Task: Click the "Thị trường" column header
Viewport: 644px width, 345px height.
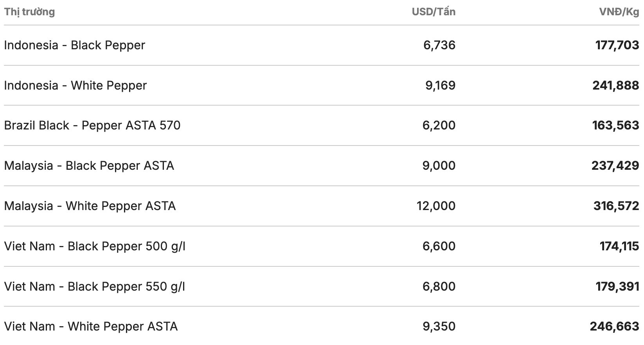Action: (29, 12)
